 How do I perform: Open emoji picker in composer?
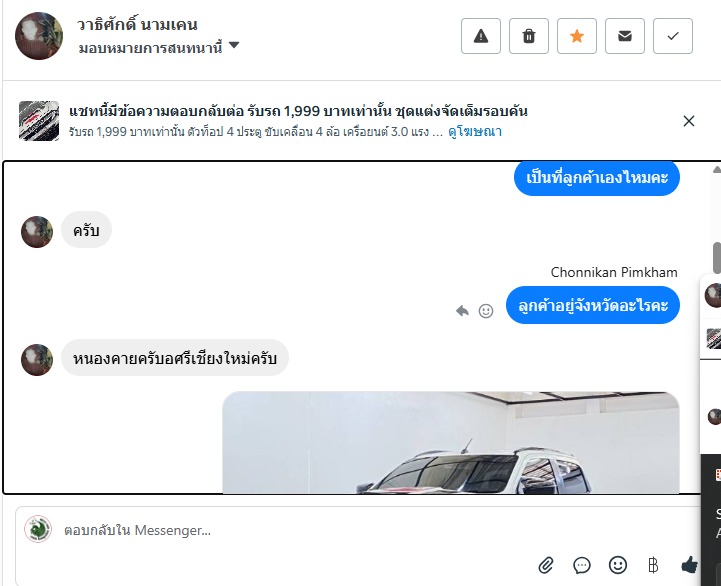pyautogui.click(x=618, y=564)
